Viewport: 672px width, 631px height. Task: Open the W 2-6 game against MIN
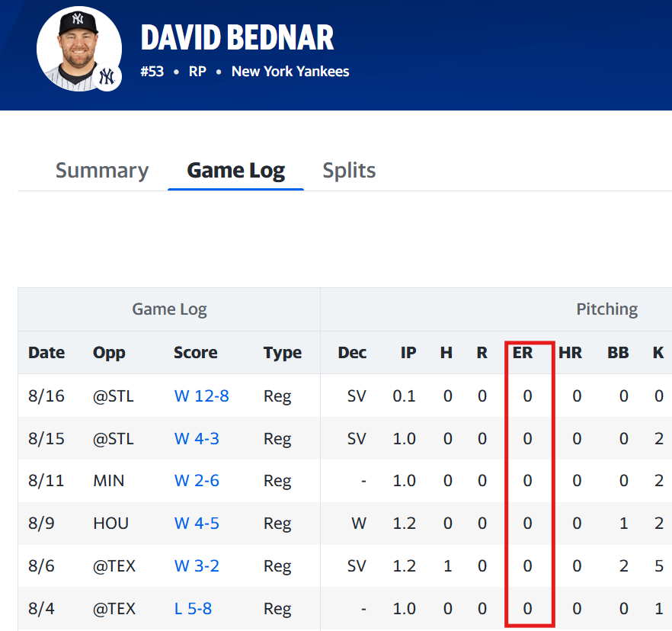[x=197, y=481]
